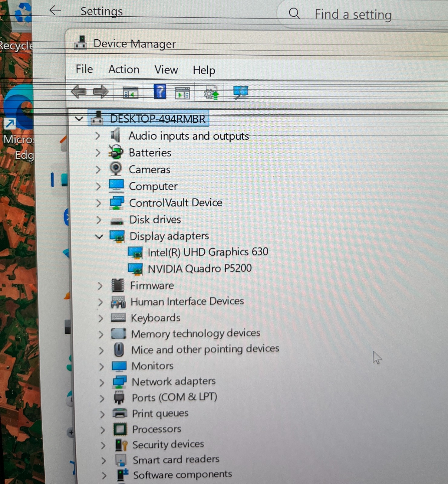Click the Display adapters category icon
This screenshot has width=448, height=484.
coord(117,236)
